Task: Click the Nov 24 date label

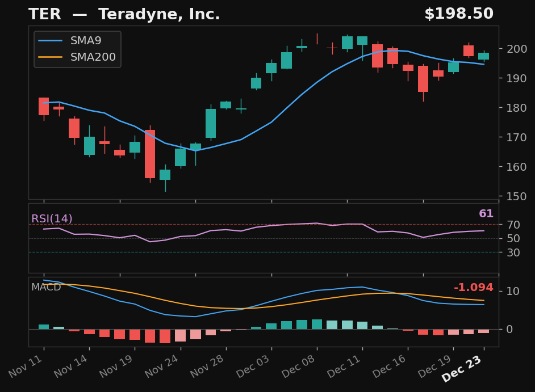Action: coord(162,366)
